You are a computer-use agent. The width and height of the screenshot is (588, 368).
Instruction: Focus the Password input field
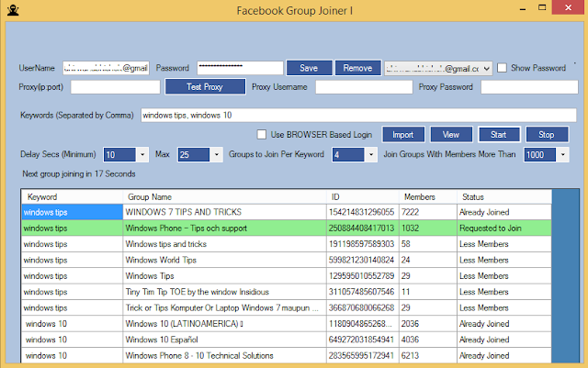pyautogui.click(x=240, y=68)
